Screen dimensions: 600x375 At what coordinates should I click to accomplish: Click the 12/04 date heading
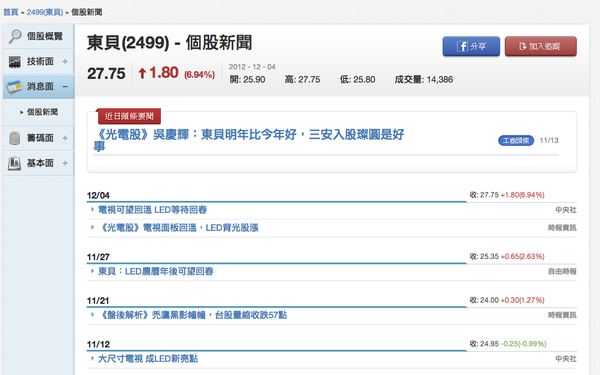(98, 196)
